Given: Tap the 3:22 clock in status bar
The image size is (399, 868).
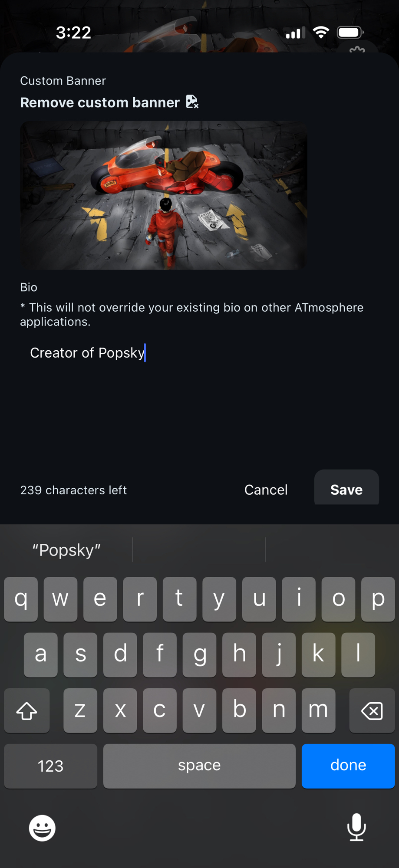Looking at the screenshot, I should [73, 33].
